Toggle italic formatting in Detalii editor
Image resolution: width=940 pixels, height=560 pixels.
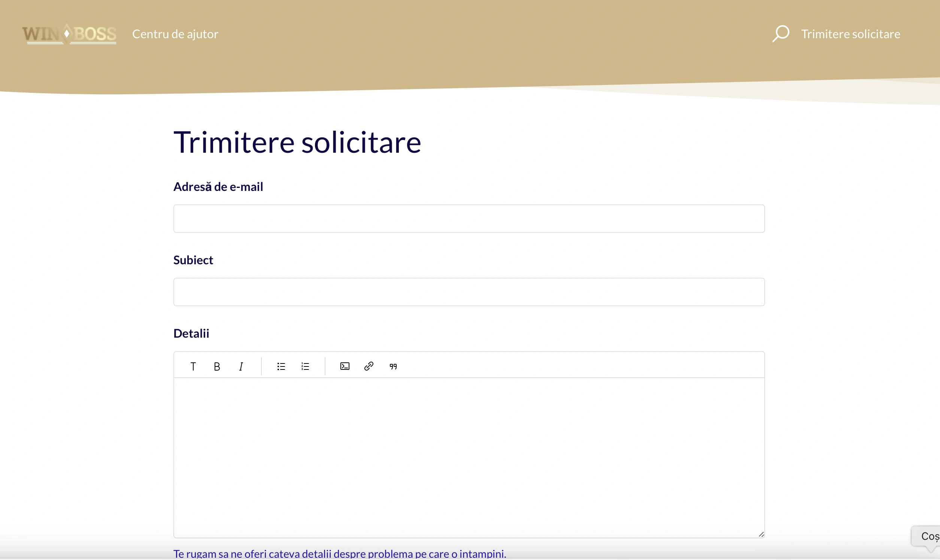click(x=241, y=366)
